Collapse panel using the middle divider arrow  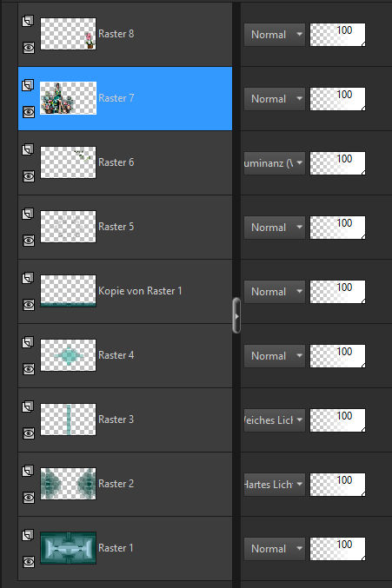point(236,316)
